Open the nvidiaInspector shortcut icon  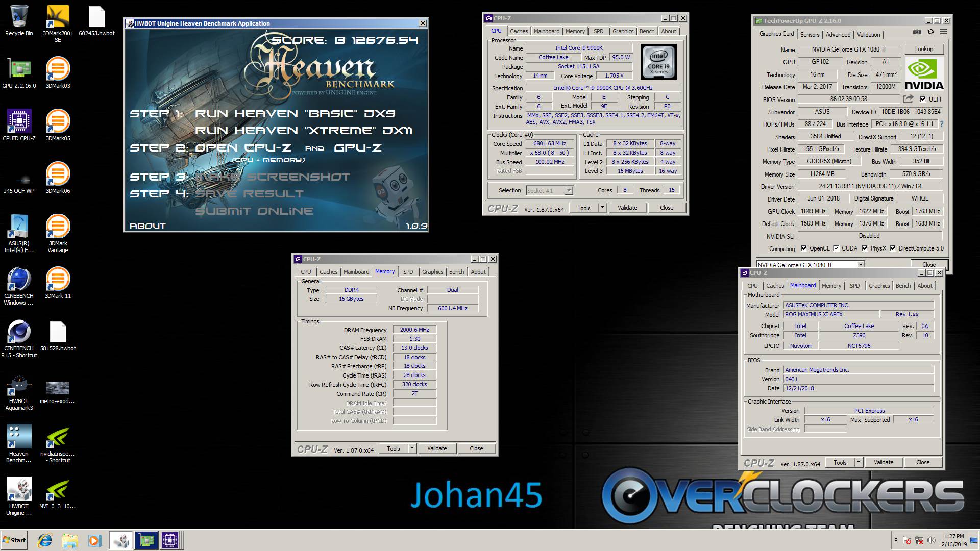pos(58,444)
